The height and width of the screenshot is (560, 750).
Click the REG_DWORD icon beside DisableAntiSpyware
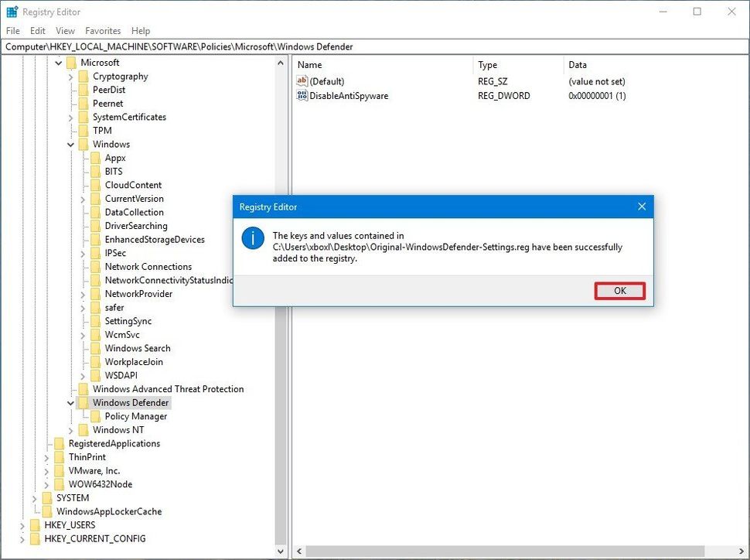pyautogui.click(x=302, y=95)
